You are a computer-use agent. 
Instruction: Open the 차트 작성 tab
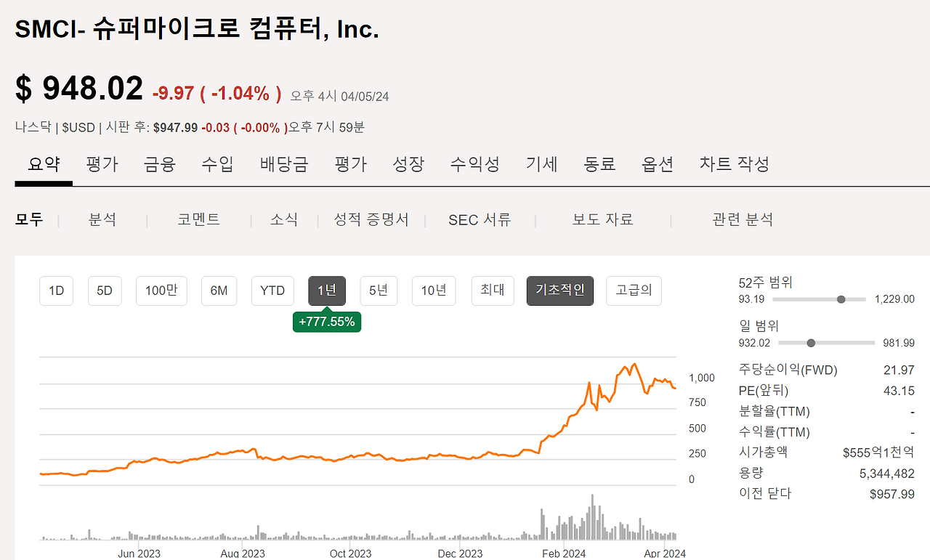pyautogui.click(x=734, y=164)
